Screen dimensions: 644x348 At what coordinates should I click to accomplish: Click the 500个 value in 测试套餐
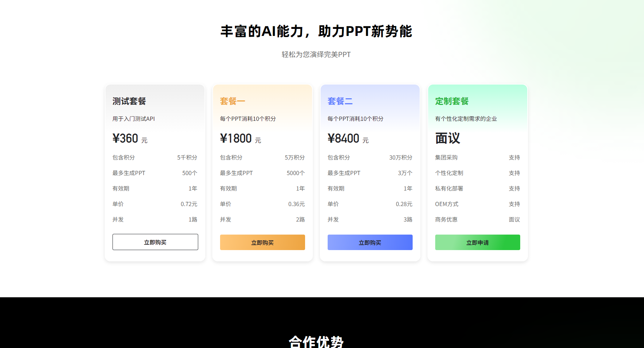[x=190, y=173]
